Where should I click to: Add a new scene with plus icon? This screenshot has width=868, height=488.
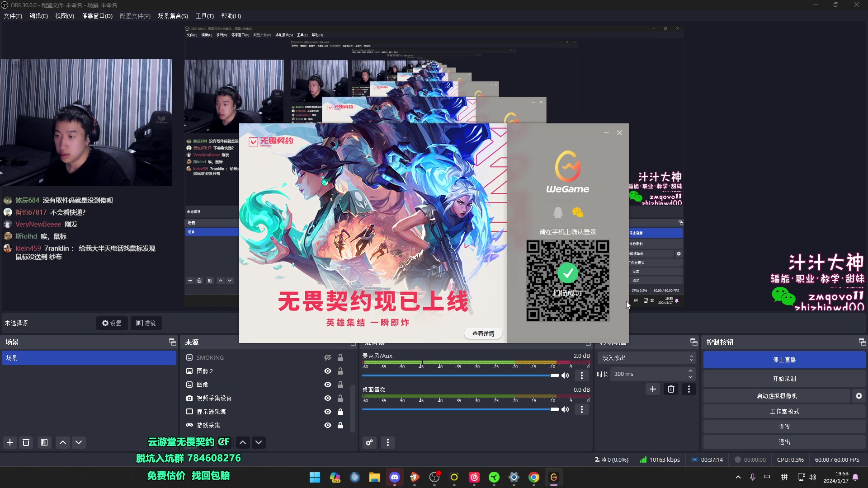(10, 442)
